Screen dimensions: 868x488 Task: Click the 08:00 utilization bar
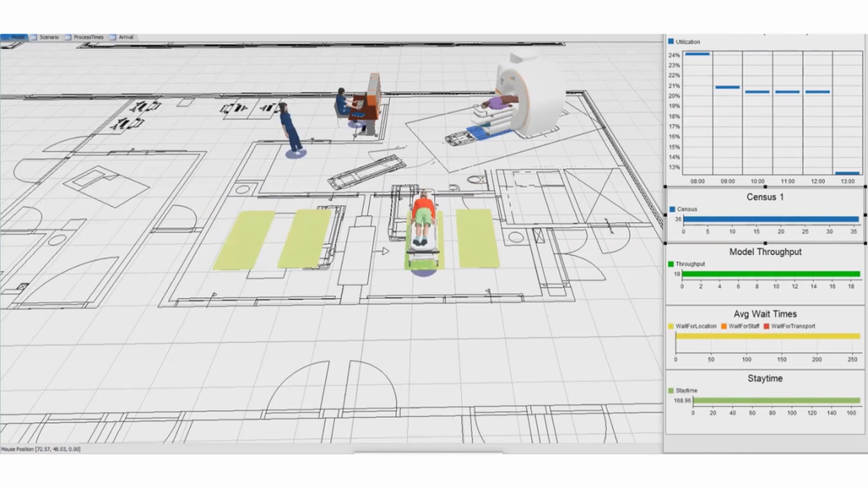pyautogui.click(x=697, y=53)
